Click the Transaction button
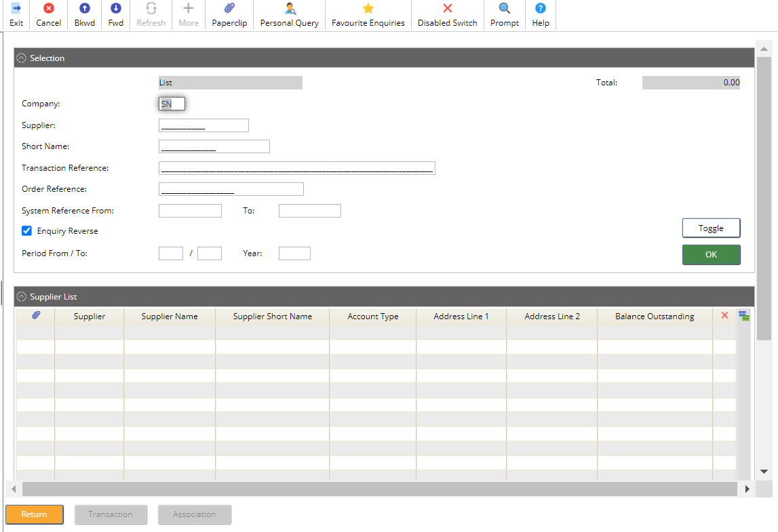 point(111,514)
